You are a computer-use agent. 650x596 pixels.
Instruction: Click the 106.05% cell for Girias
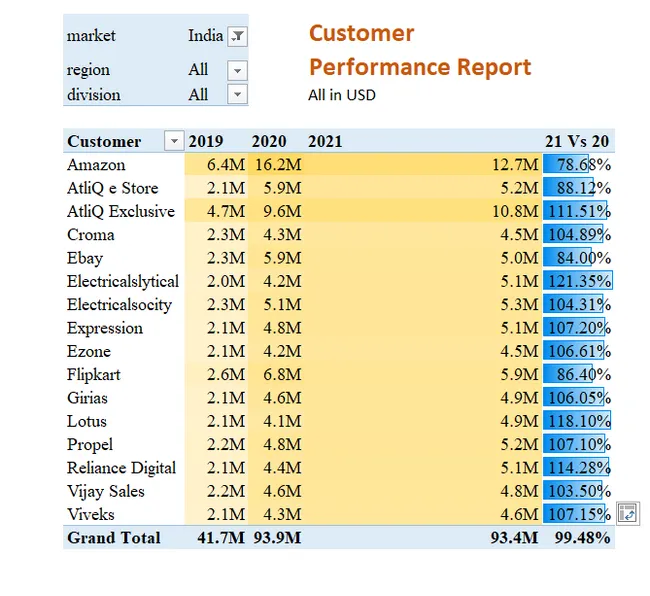pyautogui.click(x=579, y=398)
